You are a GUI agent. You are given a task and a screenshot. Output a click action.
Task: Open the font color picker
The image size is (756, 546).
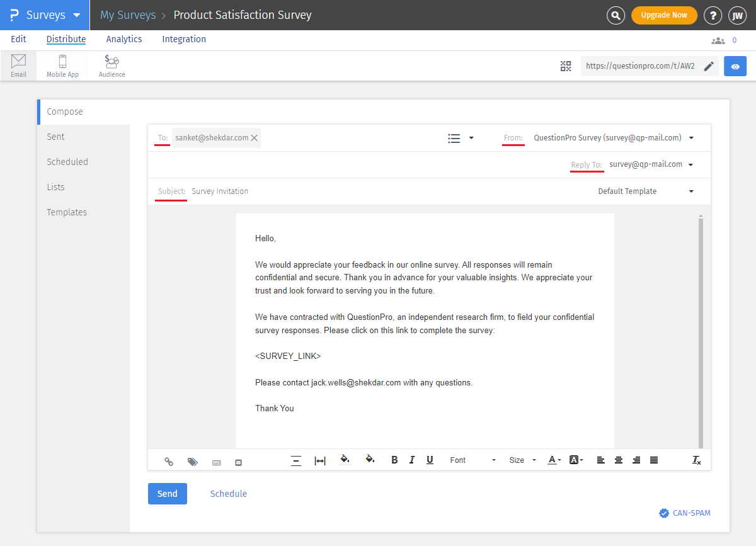click(x=553, y=460)
